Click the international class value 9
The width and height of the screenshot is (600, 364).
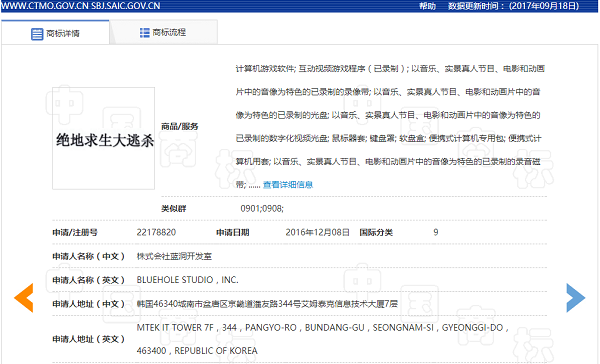tap(435, 232)
